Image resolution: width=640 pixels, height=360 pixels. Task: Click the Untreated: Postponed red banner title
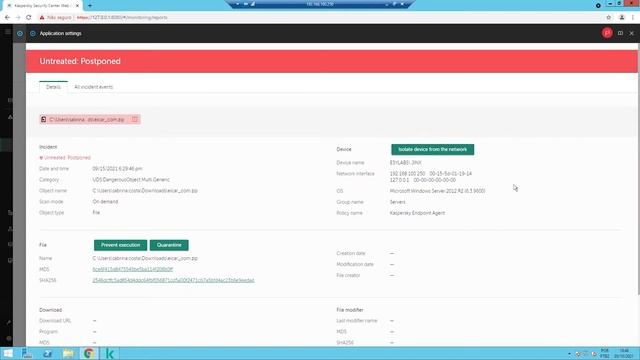pyautogui.click(x=80, y=61)
